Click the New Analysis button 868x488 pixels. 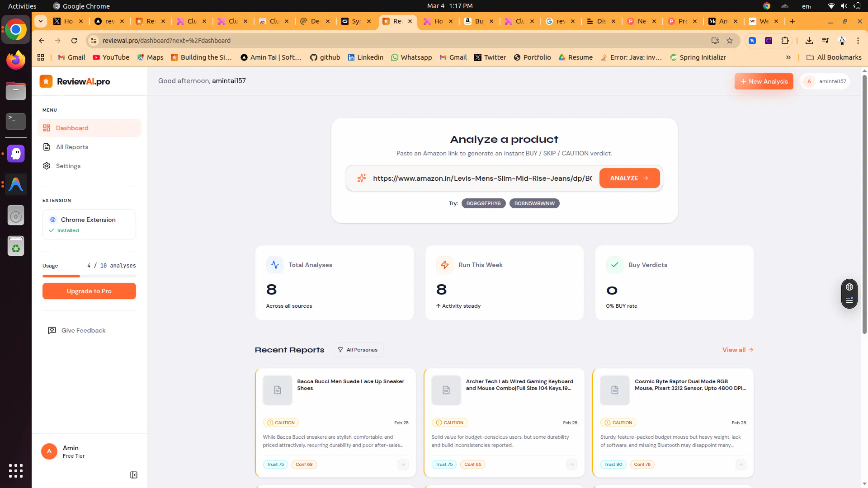(764, 81)
